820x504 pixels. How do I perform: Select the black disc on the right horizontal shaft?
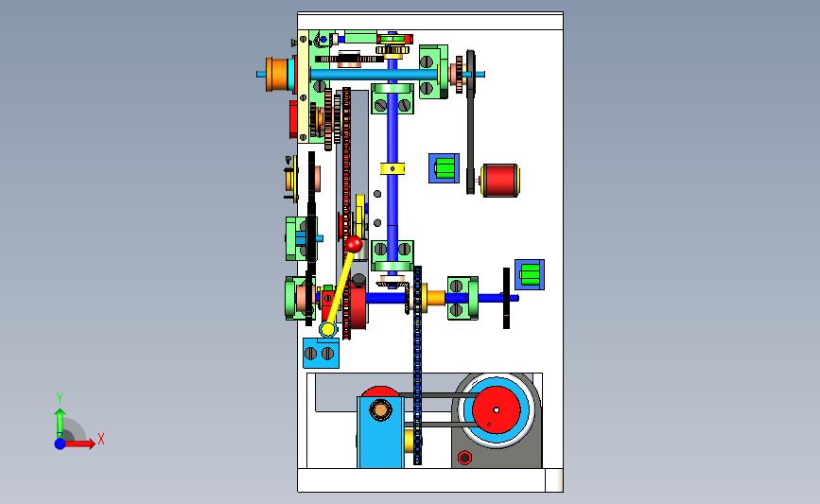pyautogui.click(x=506, y=298)
